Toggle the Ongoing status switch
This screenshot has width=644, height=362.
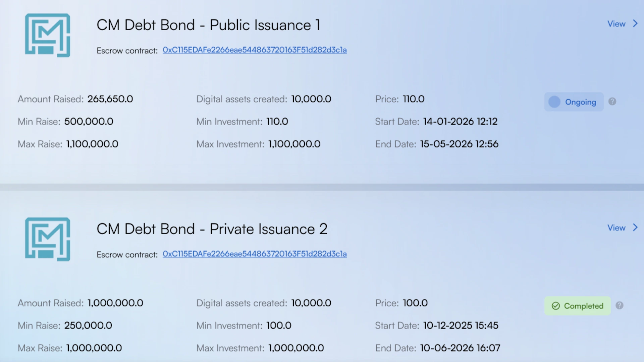tap(574, 102)
